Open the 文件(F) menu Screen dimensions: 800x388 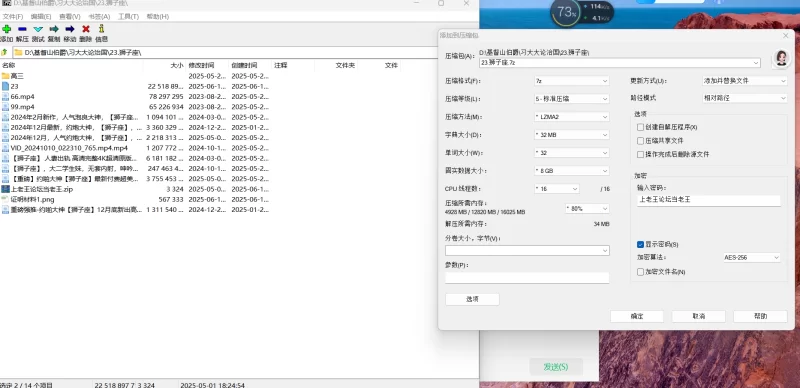(x=13, y=16)
